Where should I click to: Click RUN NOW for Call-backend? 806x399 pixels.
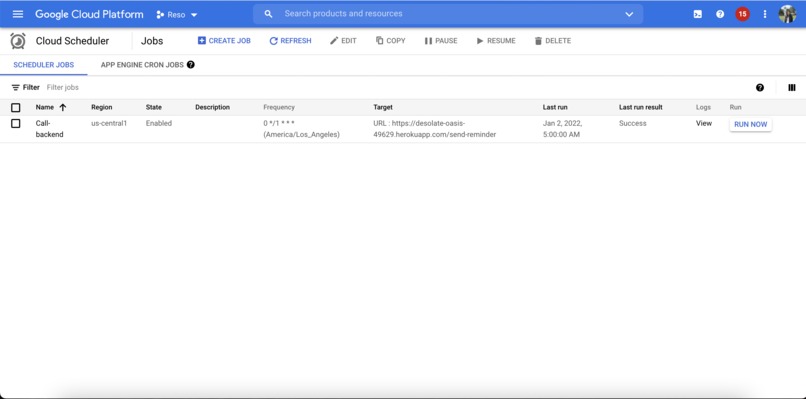click(x=750, y=124)
